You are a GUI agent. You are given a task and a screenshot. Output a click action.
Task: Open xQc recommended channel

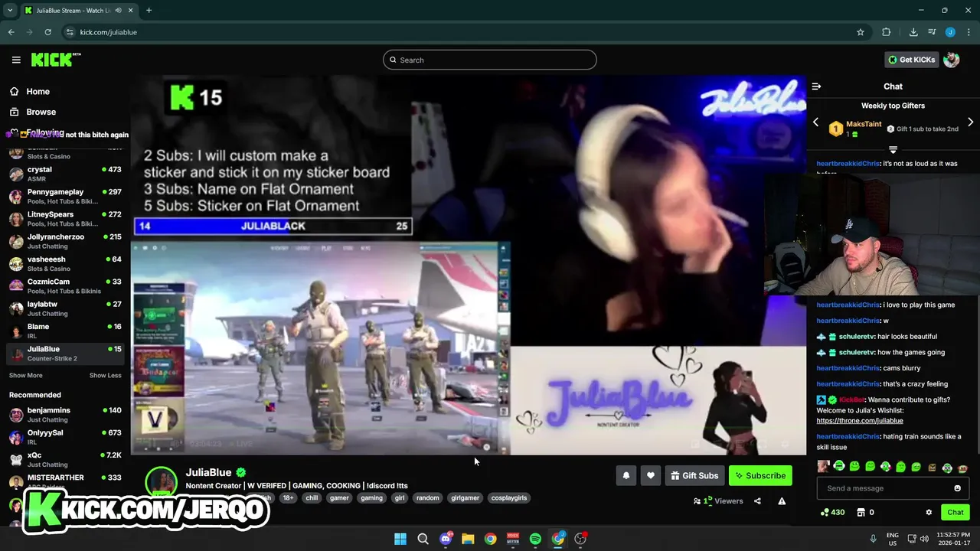pyautogui.click(x=65, y=460)
